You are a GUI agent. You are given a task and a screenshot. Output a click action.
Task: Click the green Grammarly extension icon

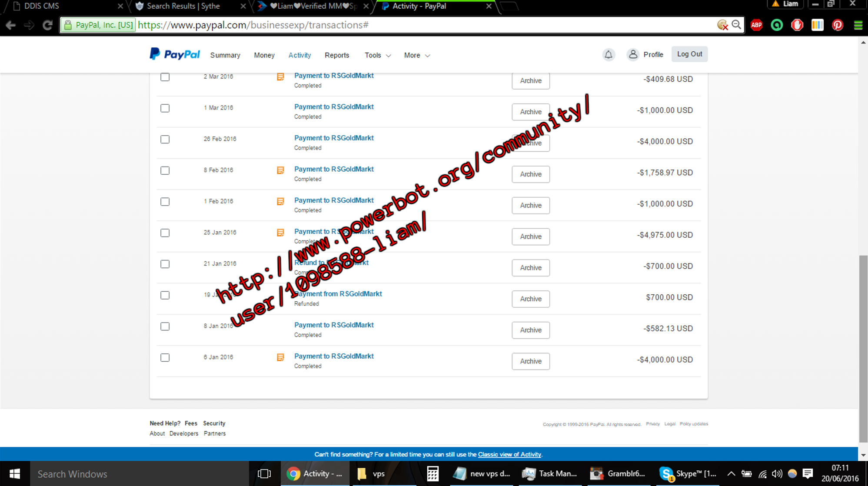click(777, 25)
